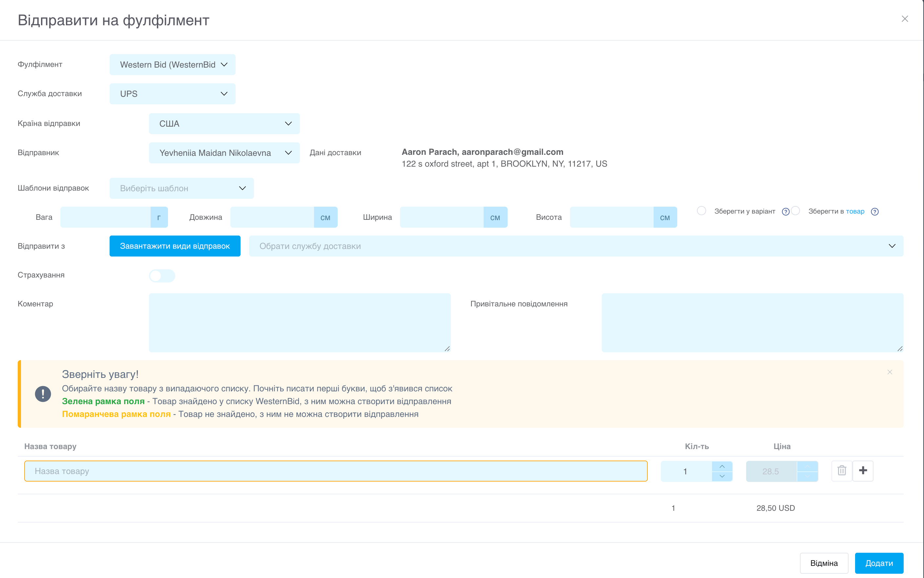Select the Зберегти в товар radio button
Viewport: 924px width, 578px height.
796,211
